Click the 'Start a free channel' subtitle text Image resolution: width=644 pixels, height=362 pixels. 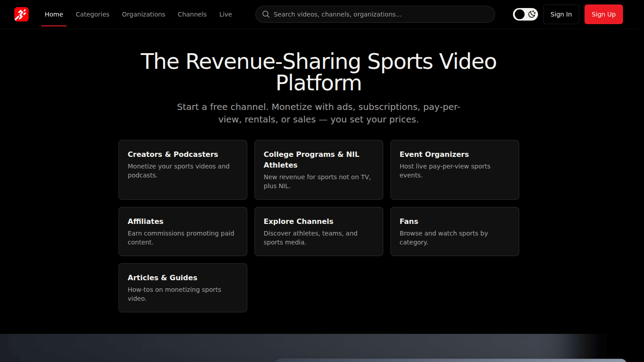click(319, 113)
